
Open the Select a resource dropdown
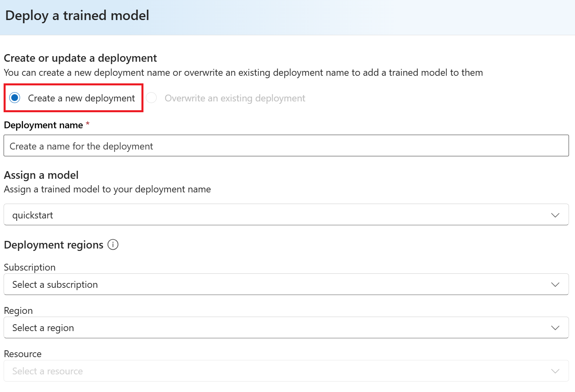pyautogui.click(x=280, y=371)
